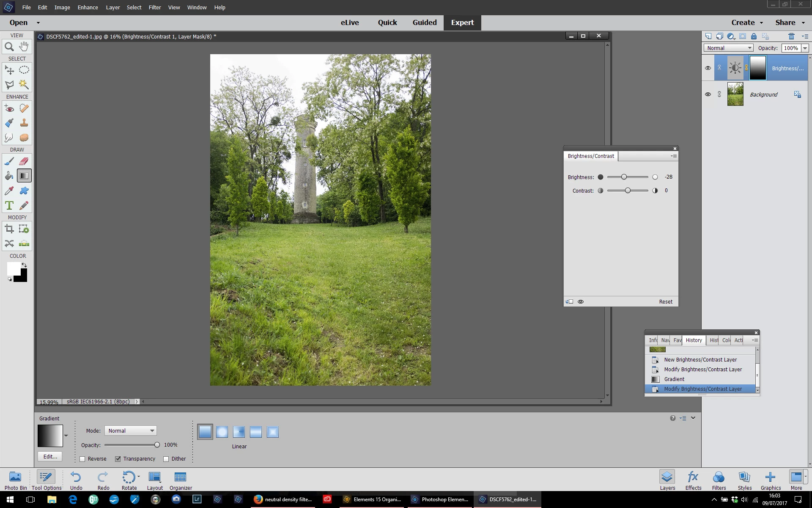
Task: Open the layer blend mode dropdown
Action: (x=728, y=48)
